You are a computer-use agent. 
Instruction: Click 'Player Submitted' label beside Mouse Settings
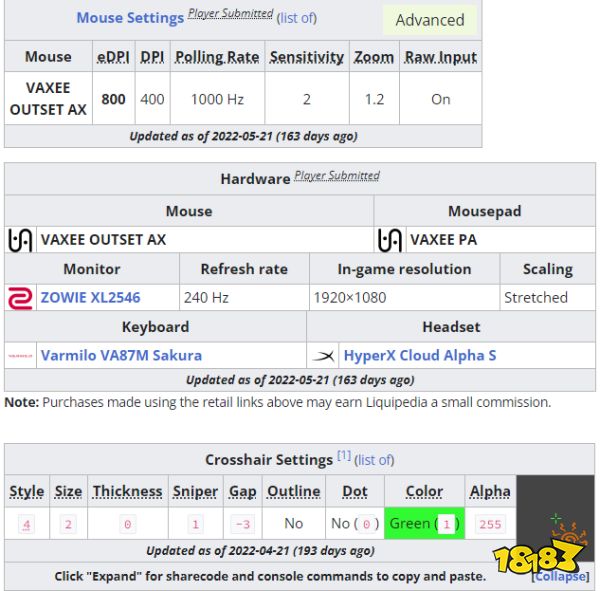tap(231, 13)
